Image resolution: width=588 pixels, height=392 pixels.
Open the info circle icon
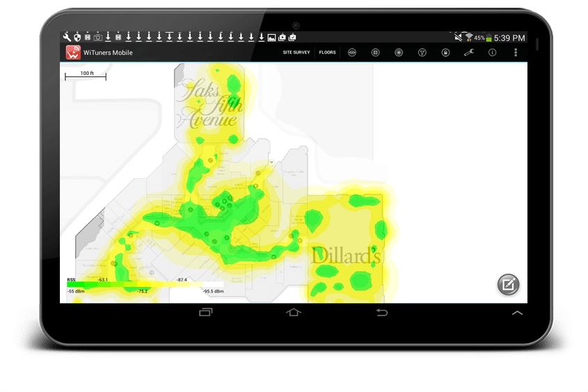point(492,52)
